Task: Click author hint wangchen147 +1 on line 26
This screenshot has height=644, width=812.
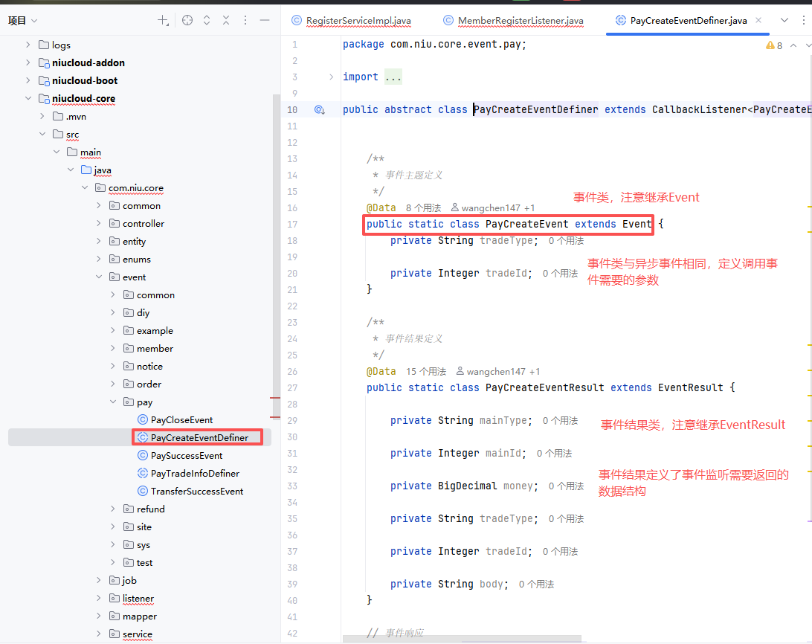Action: click(x=497, y=372)
